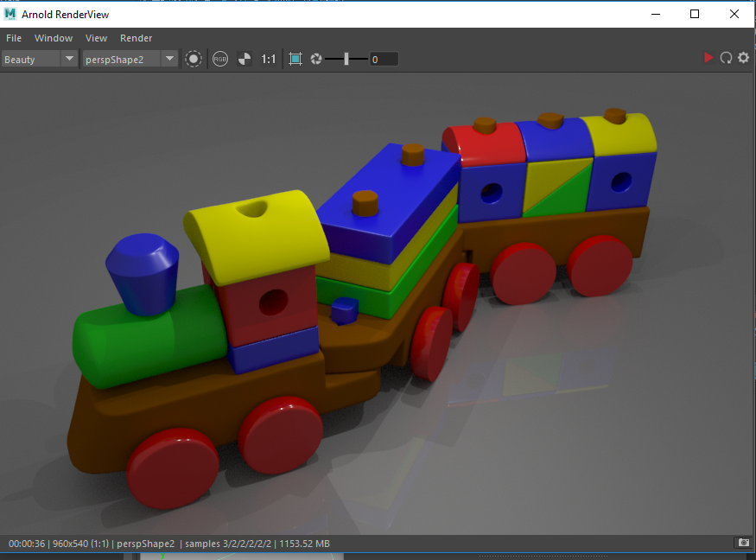Open the Beauty AOV dropdown
756x560 pixels.
(x=40, y=59)
